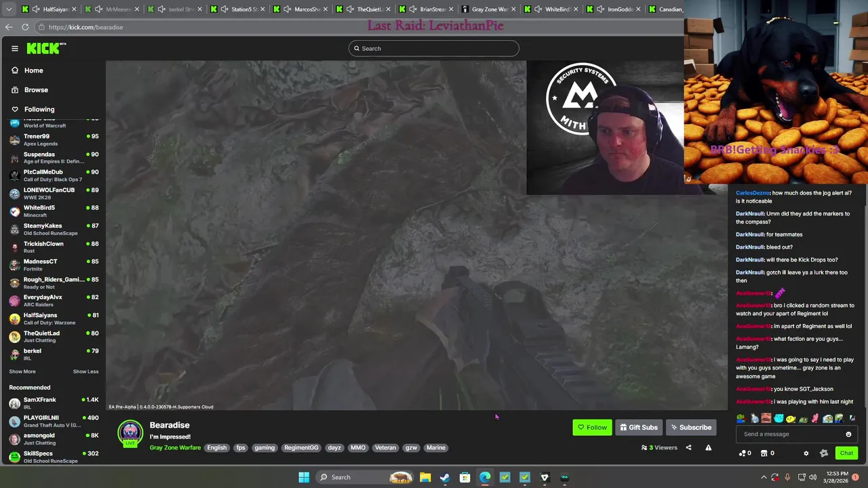Open recommended SamXFrank channel
The height and width of the screenshot is (488, 868).
coord(54,403)
